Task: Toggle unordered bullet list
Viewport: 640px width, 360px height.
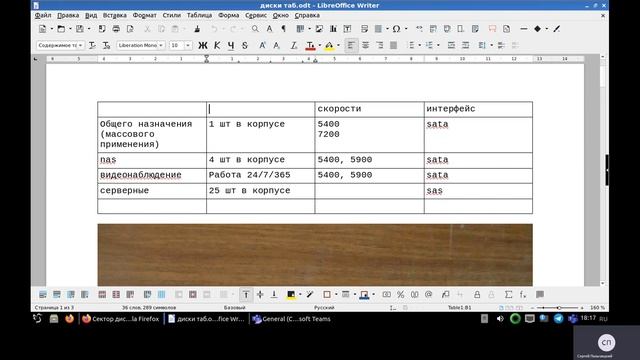Action: tap(411, 45)
